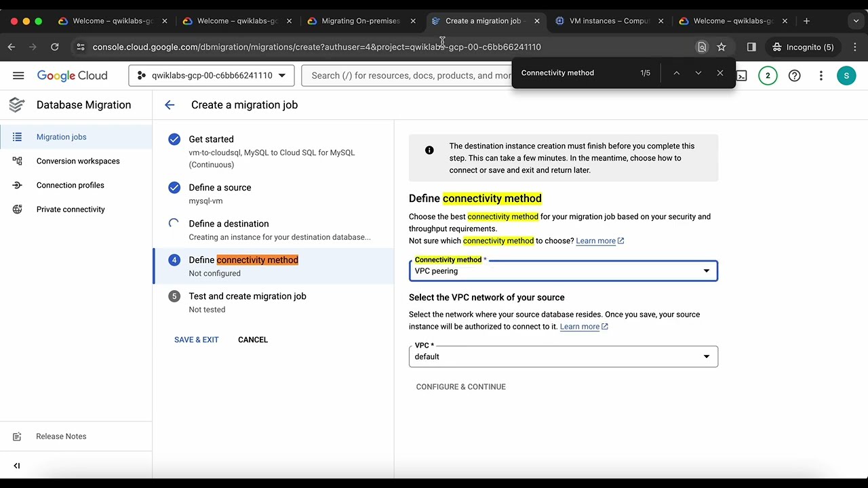Go to next find result

[x=698, y=73]
